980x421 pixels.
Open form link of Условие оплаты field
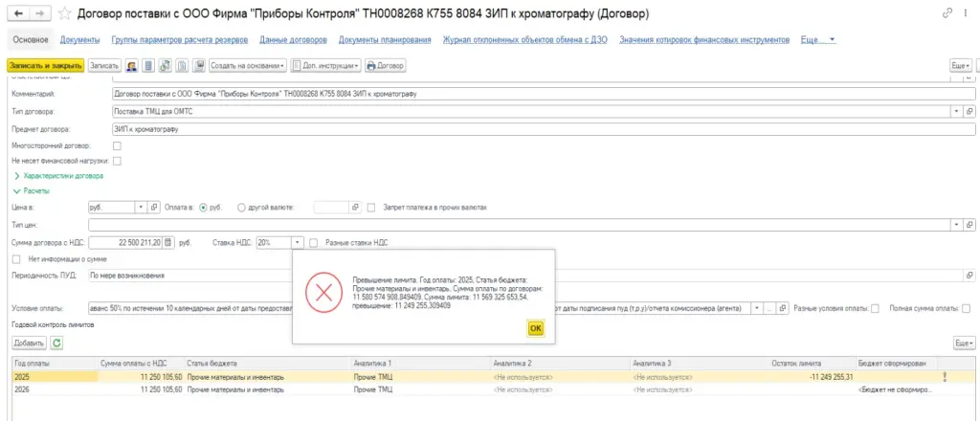pos(783,308)
